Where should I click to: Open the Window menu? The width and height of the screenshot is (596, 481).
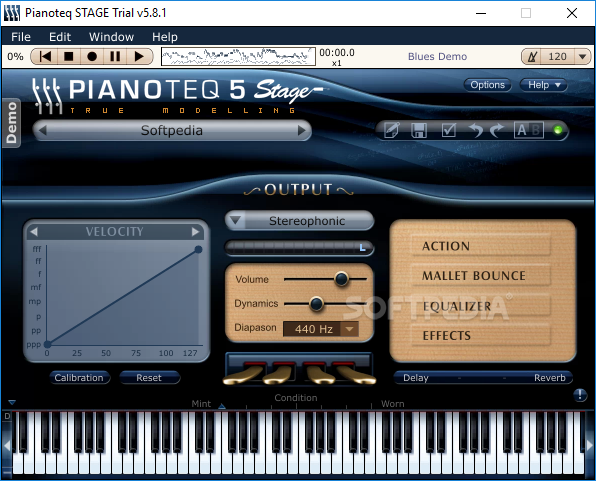pyautogui.click(x=111, y=37)
